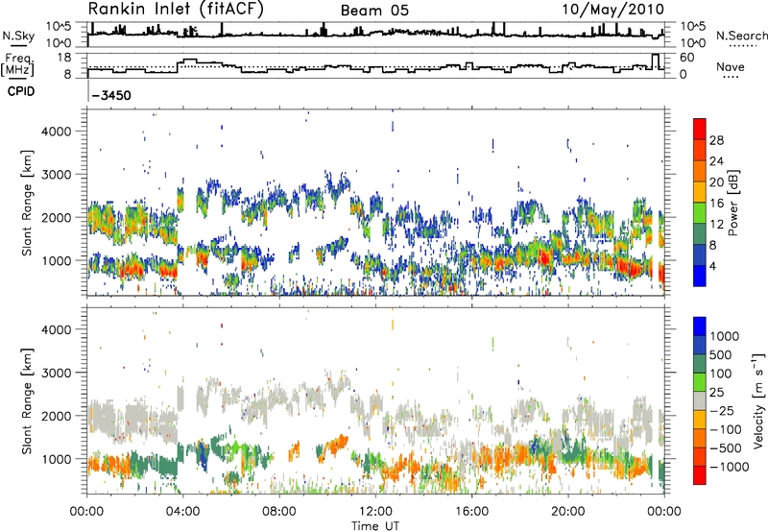Image resolution: width=768 pixels, height=532 pixels.
Task: Click the '04:00' time tick label
Action: [x=182, y=512]
